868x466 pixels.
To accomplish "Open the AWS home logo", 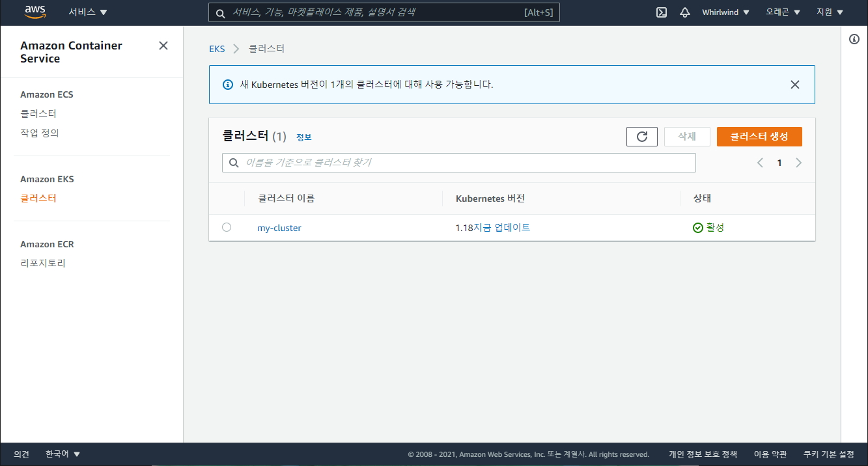I will pyautogui.click(x=34, y=12).
